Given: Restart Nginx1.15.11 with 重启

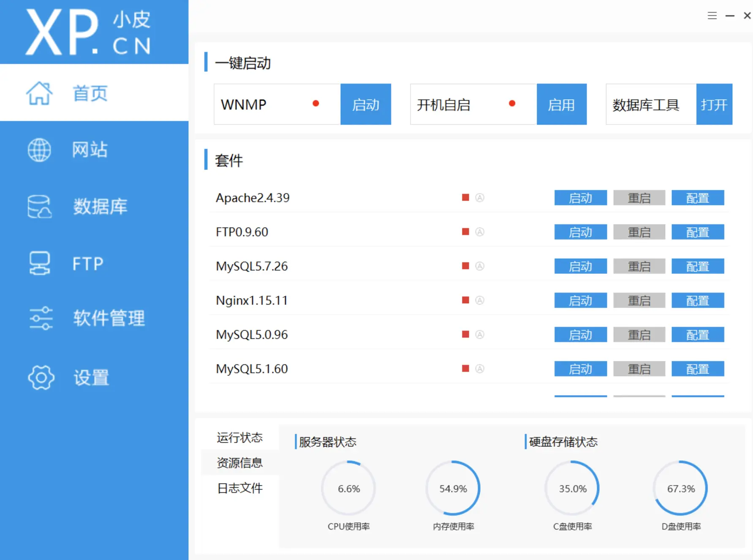Looking at the screenshot, I should point(639,300).
